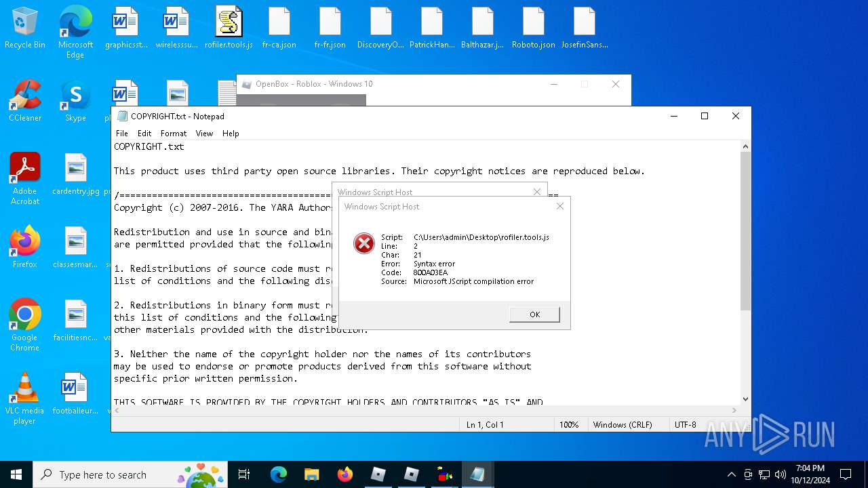This screenshot has width=868, height=488.
Task: Open the Recycle Bin desktop icon
Action: tap(25, 28)
